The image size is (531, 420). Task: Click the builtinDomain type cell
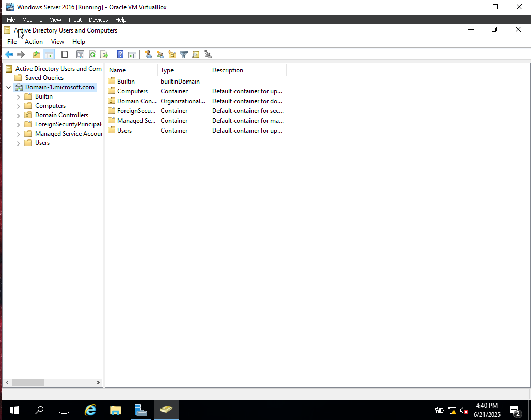coord(180,81)
